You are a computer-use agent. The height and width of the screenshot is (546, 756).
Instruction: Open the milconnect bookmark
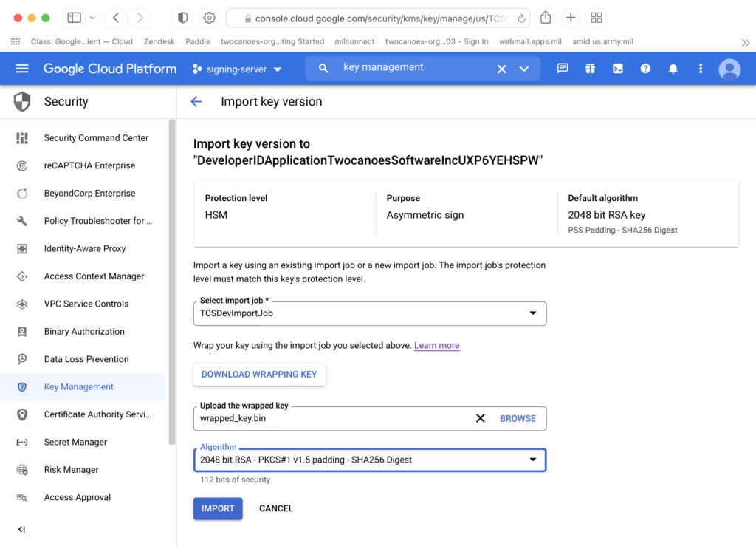point(354,41)
